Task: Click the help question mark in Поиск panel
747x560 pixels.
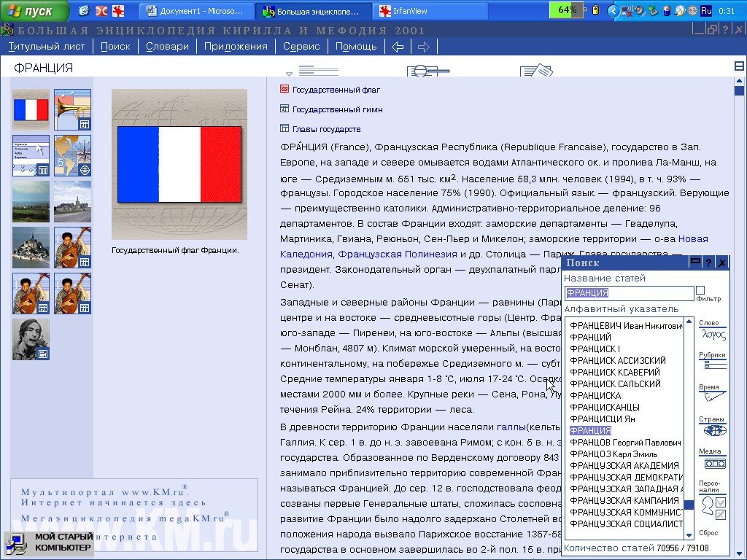Action: (708, 262)
